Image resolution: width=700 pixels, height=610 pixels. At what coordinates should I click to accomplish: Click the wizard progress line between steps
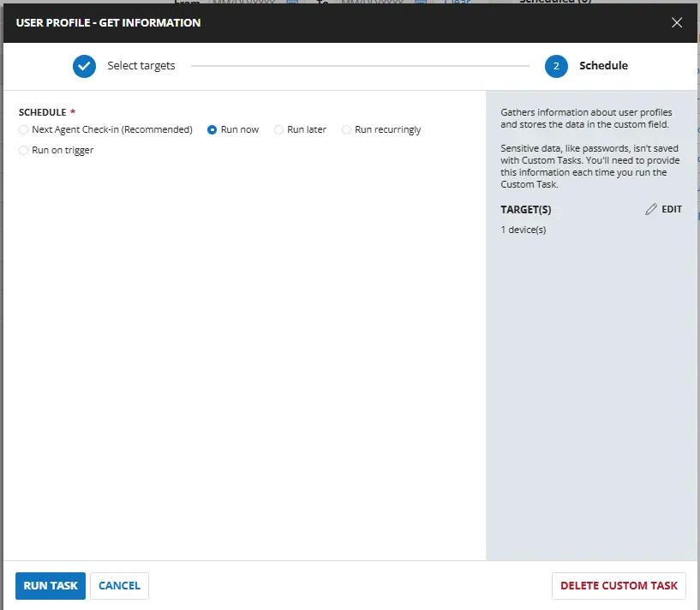tap(360, 66)
